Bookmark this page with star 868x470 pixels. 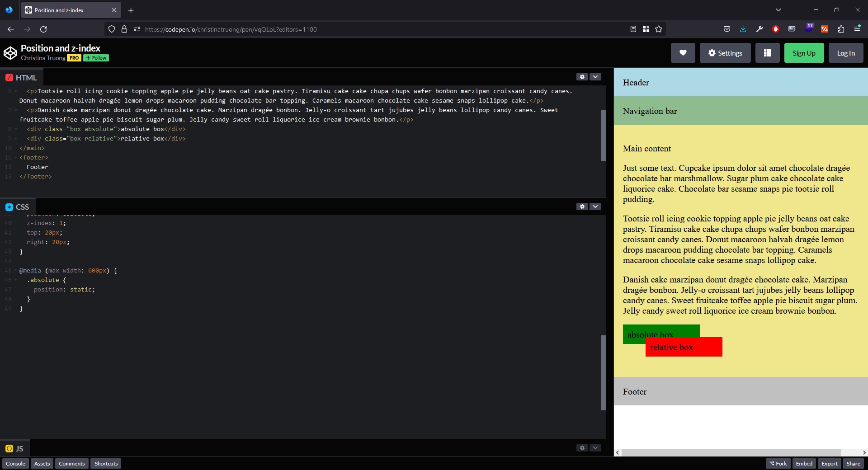point(659,29)
